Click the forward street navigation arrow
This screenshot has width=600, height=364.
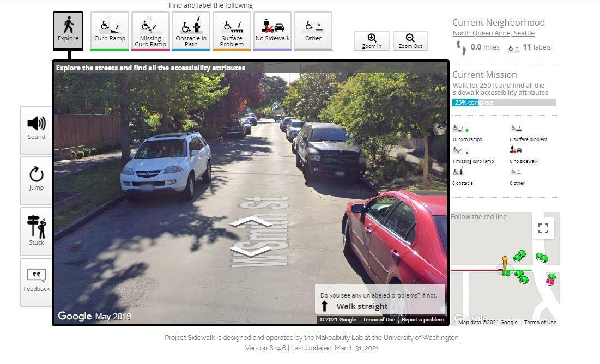[x=251, y=221]
